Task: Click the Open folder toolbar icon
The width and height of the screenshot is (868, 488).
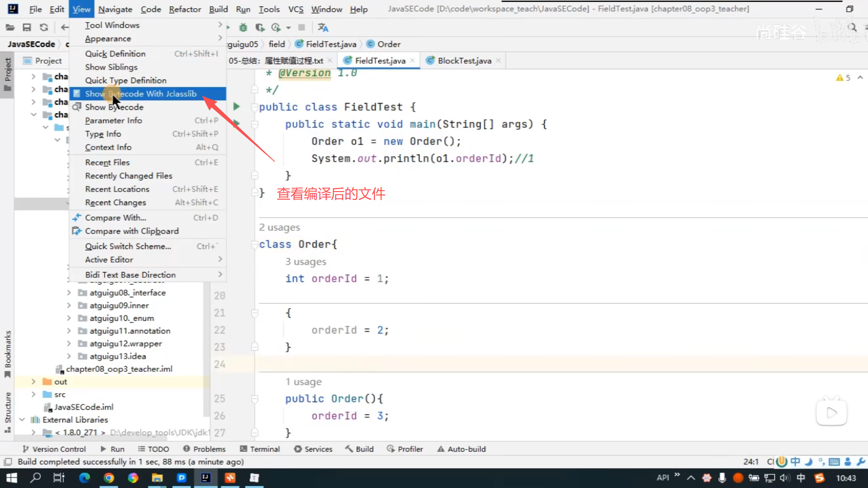Action: (10, 28)
